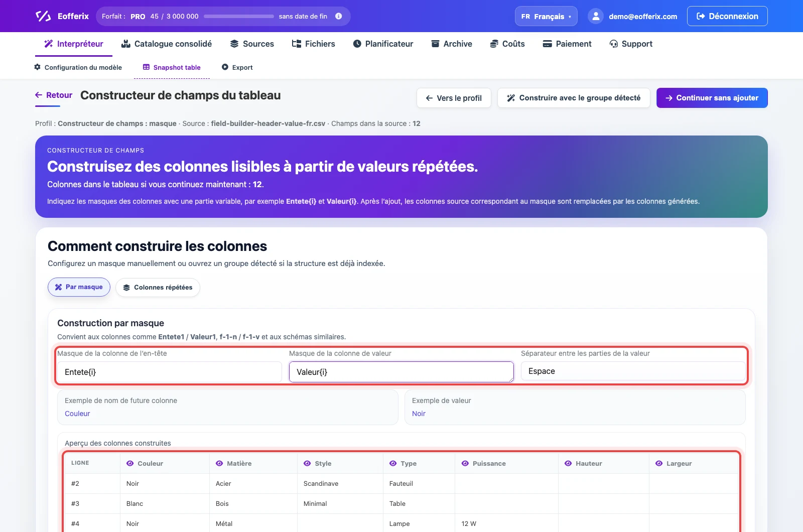This screenshot has height=532, width=803.
Task: Click the Retour link
Action: pos(54,95)
